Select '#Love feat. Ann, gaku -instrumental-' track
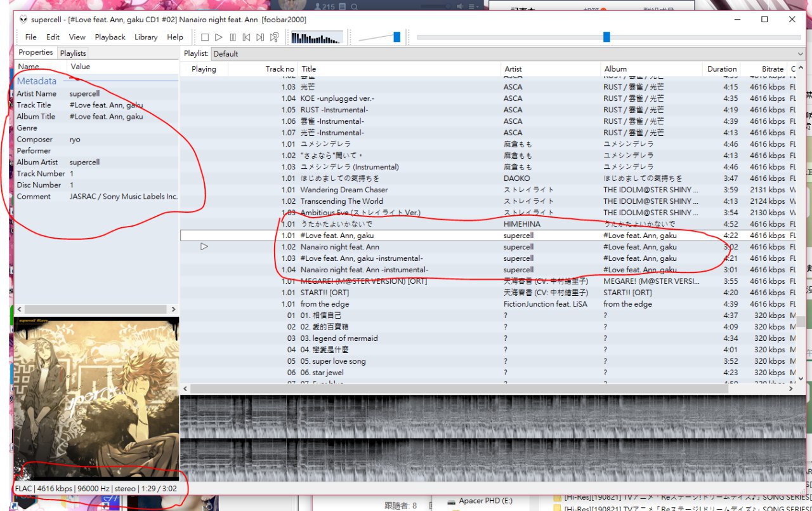 (x=488, y=258)
